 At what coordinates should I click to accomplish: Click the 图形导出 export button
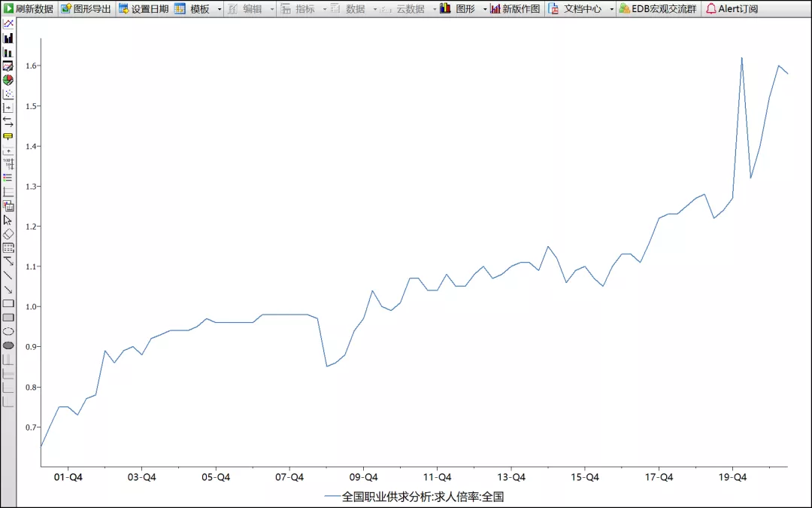[86, 9]
